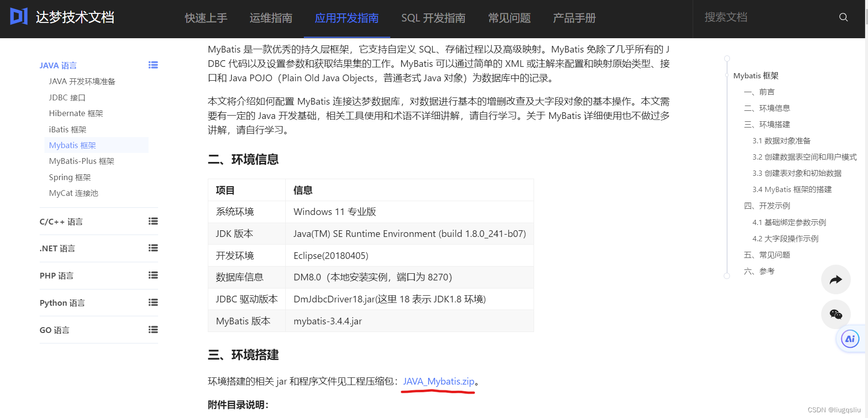
Task: Click the Eclipse(20180405) table cell
Action: (409, 256)
